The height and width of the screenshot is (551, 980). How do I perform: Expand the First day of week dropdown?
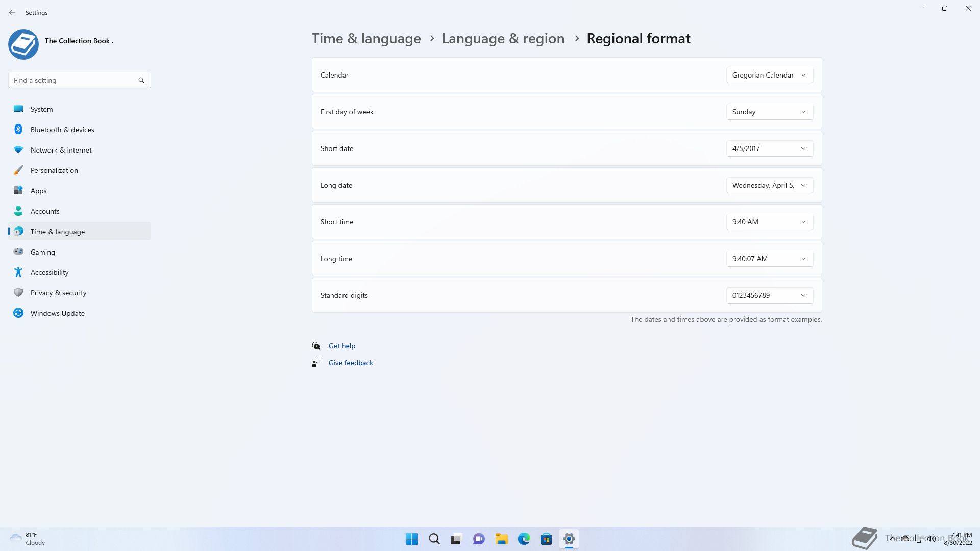769,112
